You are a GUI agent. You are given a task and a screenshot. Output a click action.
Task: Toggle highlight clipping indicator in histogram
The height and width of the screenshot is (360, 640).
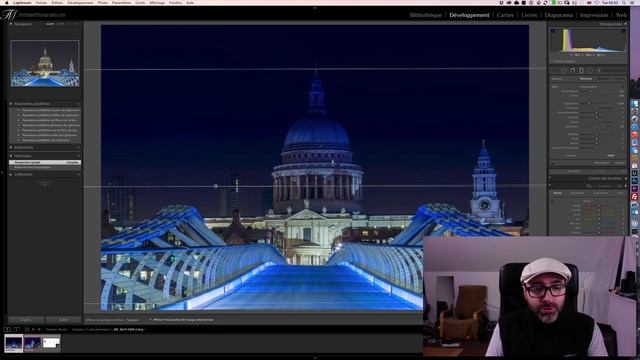click(623, 31)
